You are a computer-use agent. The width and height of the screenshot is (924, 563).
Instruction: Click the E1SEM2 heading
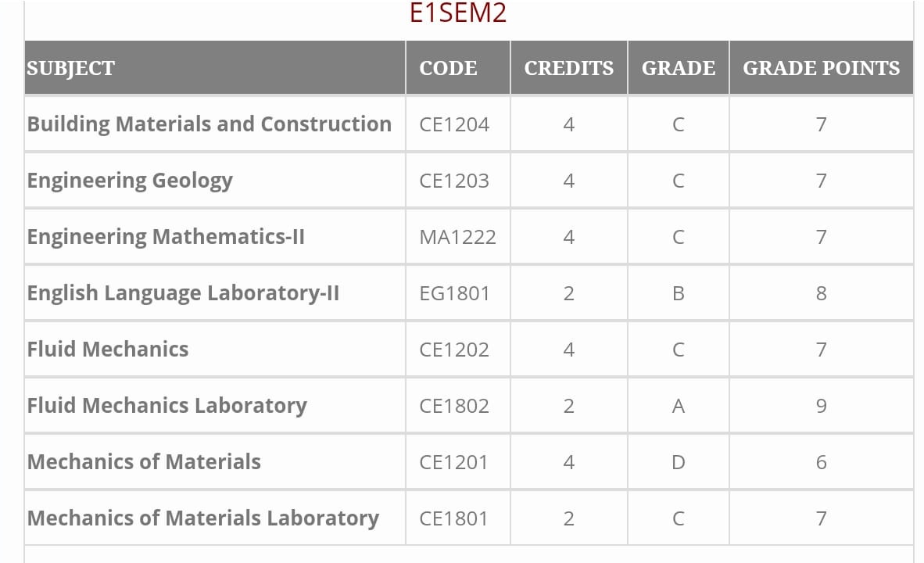coord(458,13)
